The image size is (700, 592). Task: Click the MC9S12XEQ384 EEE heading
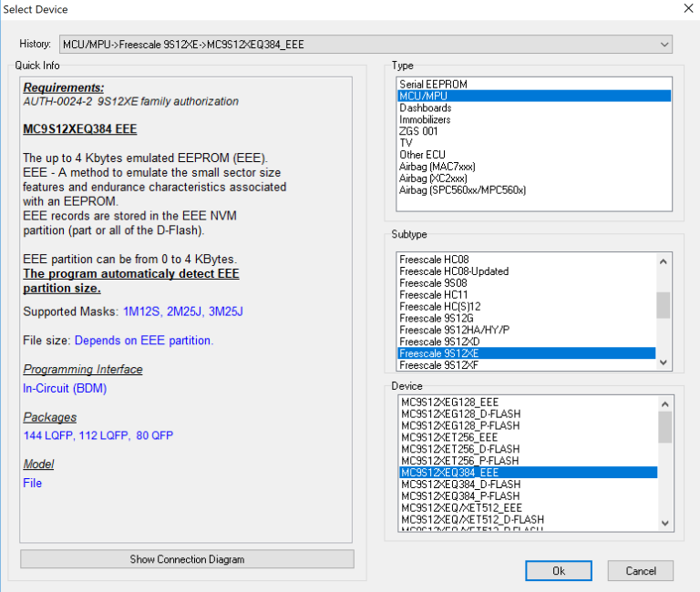80,129
